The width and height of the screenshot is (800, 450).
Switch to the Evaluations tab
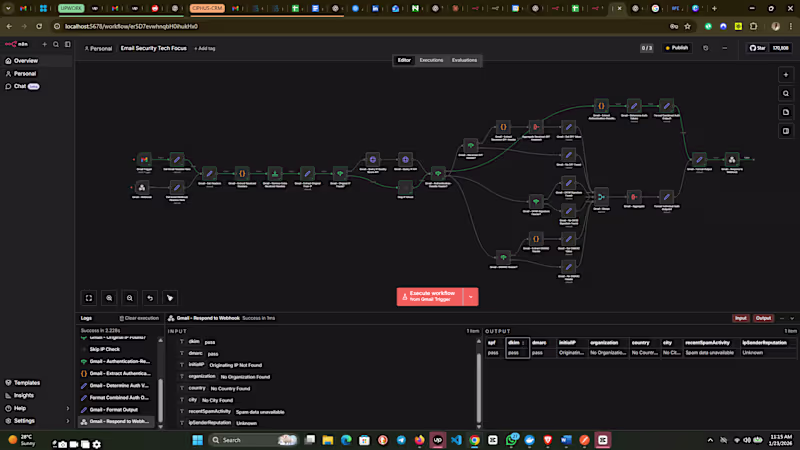(x=464, y=60)
